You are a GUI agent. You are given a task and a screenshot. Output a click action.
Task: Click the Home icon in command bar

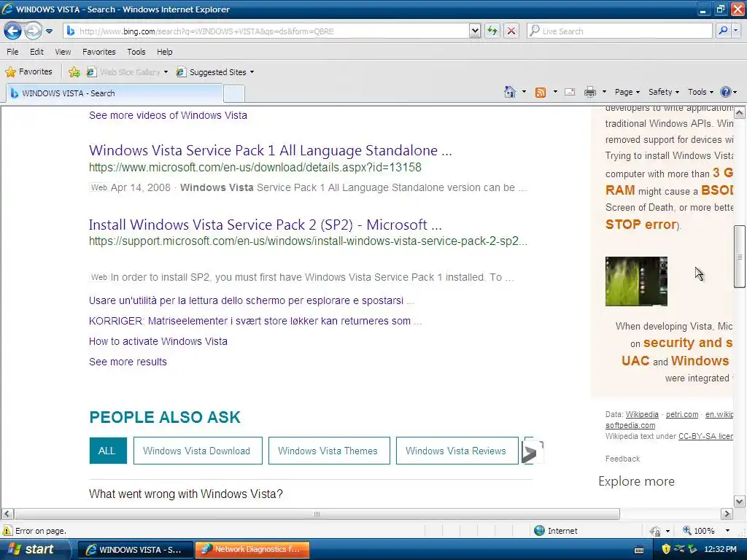tap(510, 92)
